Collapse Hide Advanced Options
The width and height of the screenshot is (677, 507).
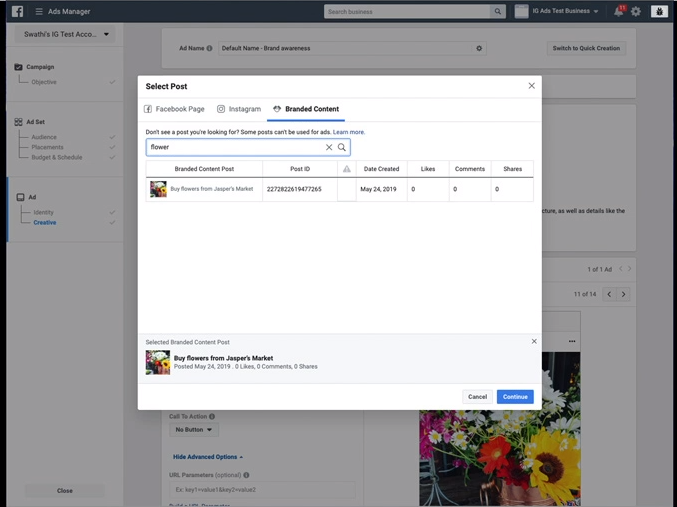click(208, 457)
